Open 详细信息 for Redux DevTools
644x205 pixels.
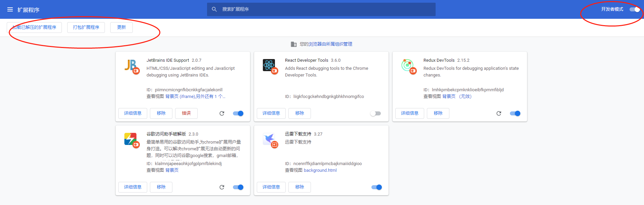coord(410,113)
